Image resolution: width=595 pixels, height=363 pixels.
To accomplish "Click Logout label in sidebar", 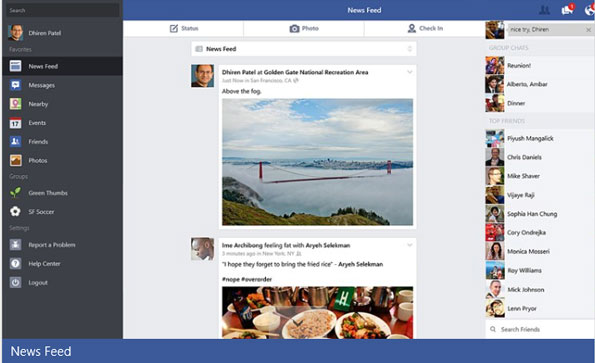I will coord(38,283).
